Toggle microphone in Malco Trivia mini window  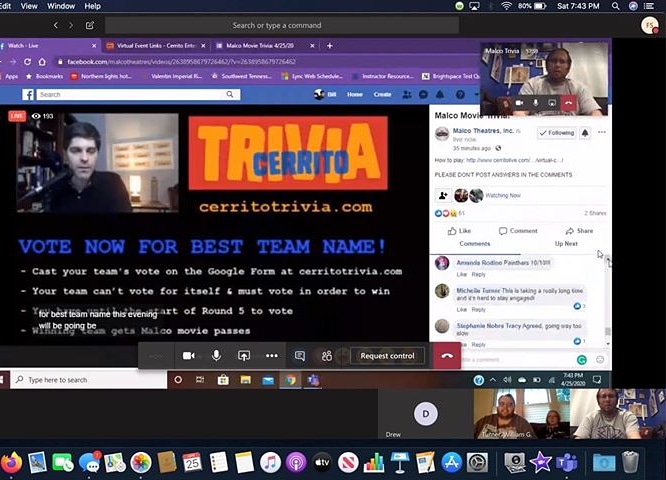point(536,103)
